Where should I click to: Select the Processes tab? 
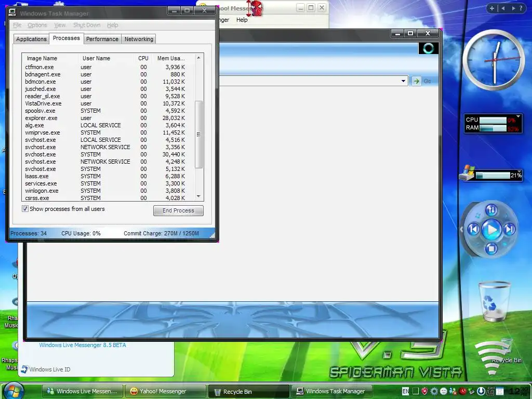pos(66,38)
